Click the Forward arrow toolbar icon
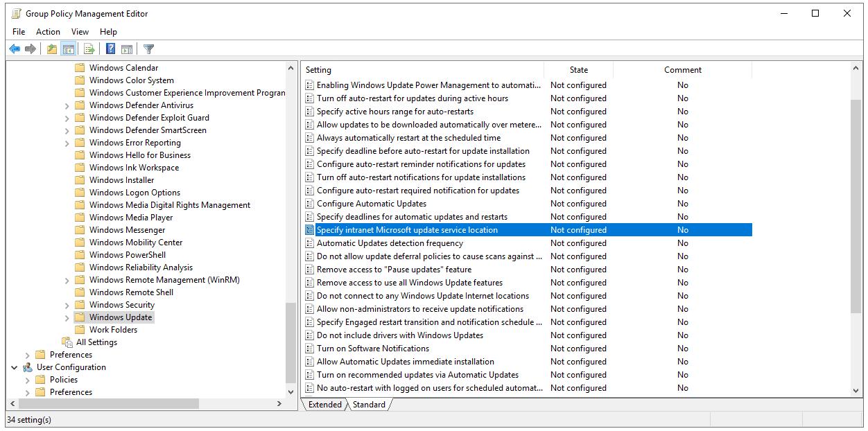The height and width of the screenshot is (431, 868). click(31, 49)
